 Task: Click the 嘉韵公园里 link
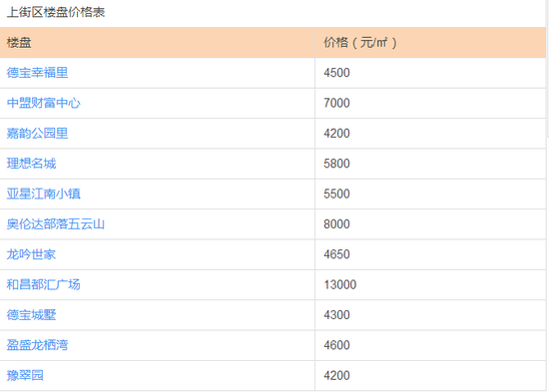click(37, 133)
